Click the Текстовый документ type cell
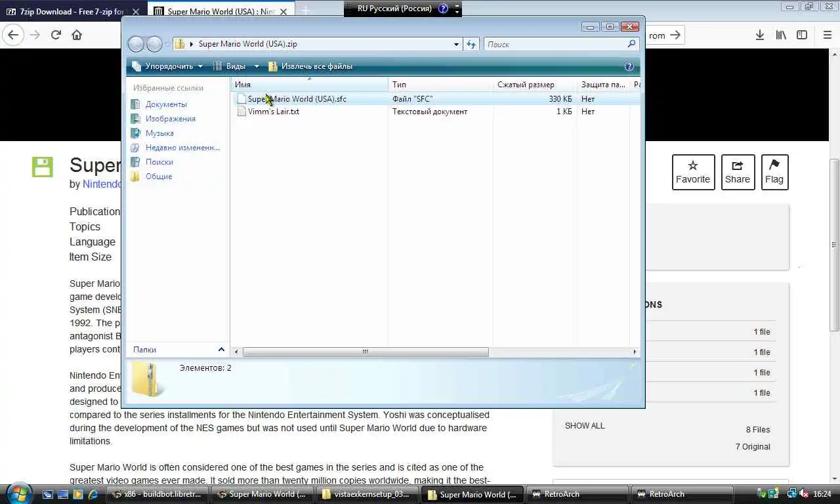Image resolution: width=840 pixels, height=504 pixels. tap(430, 112)
